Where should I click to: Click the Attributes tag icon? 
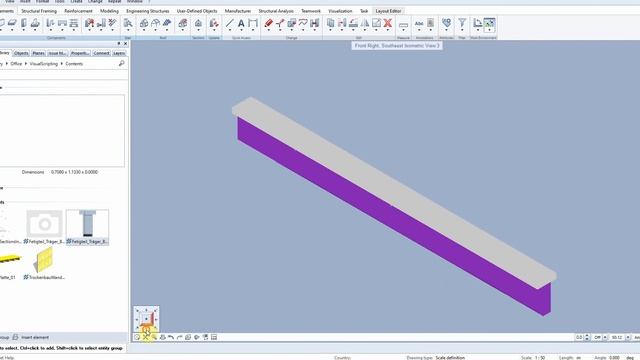tap(447, 22)
